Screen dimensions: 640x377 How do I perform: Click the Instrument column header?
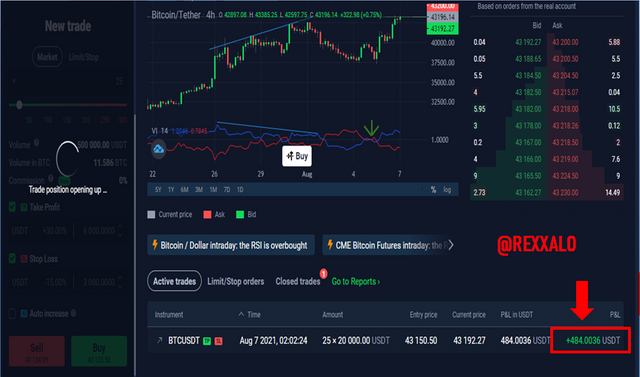tap(169, 315)
